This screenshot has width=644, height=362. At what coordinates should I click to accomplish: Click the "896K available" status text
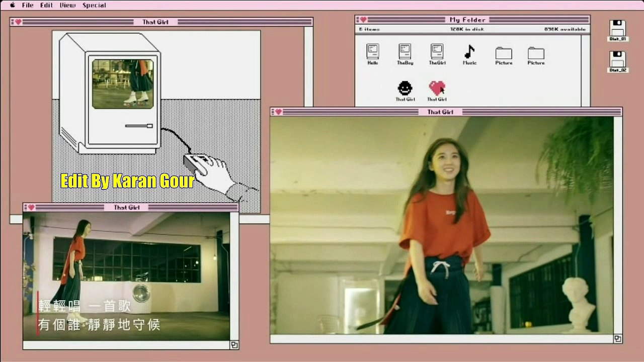(x=565, y=29)
